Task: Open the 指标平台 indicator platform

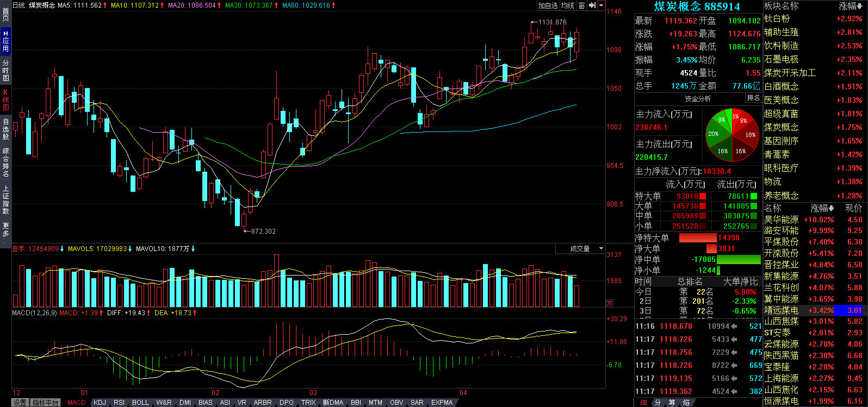Action: tap(45, 403)
